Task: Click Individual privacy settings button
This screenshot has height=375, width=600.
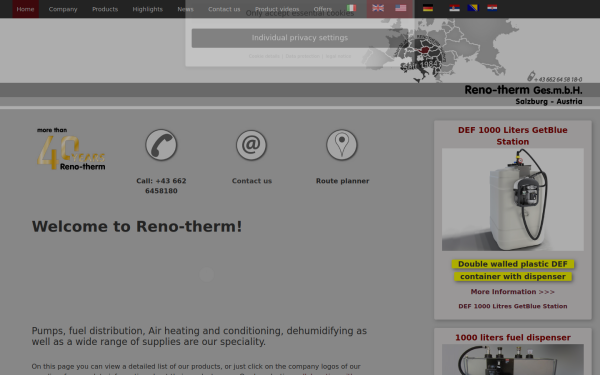Action: pyautogui.click(x=300, y=38)
